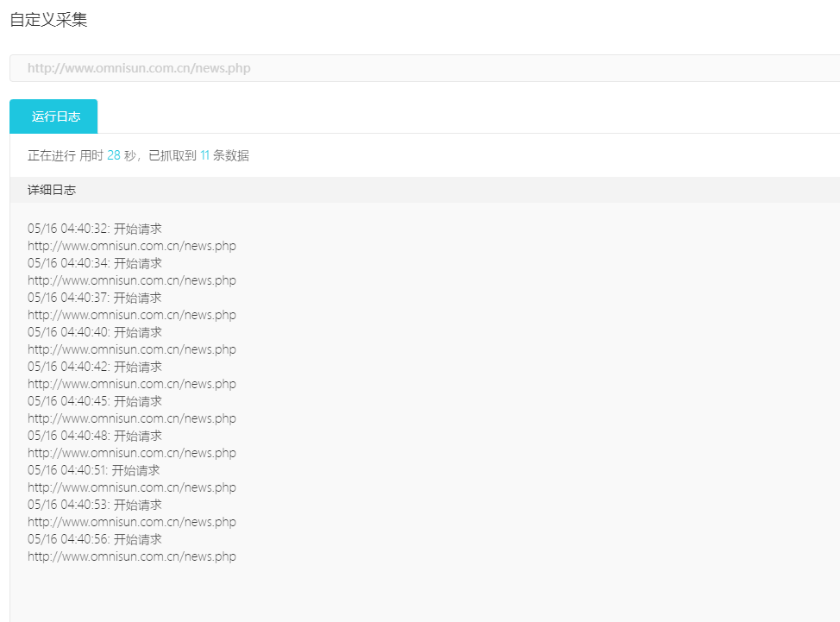Click the URL line under the 04:40:34 entry

click(132, 280)
